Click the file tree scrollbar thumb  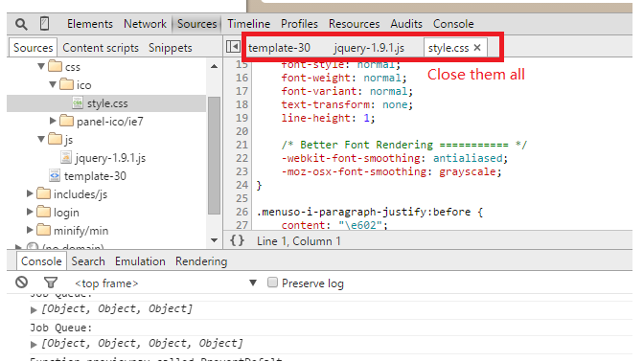(214, 155)
